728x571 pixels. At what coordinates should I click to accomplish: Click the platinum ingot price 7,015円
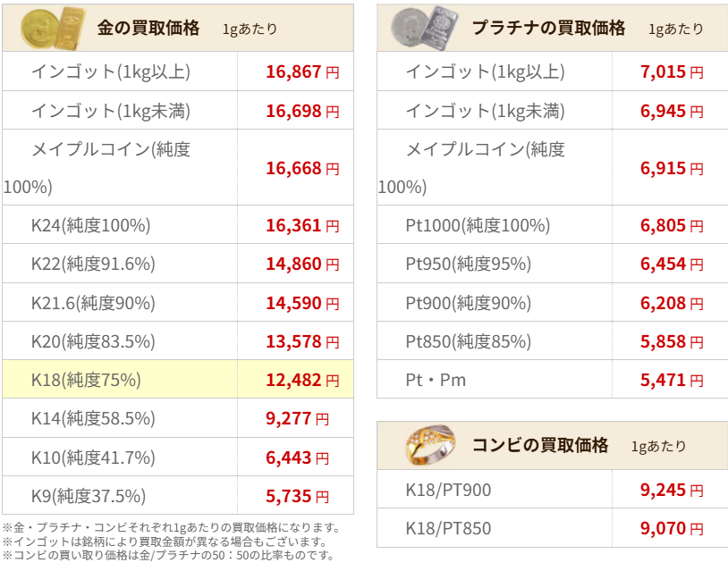coord(672,71)
